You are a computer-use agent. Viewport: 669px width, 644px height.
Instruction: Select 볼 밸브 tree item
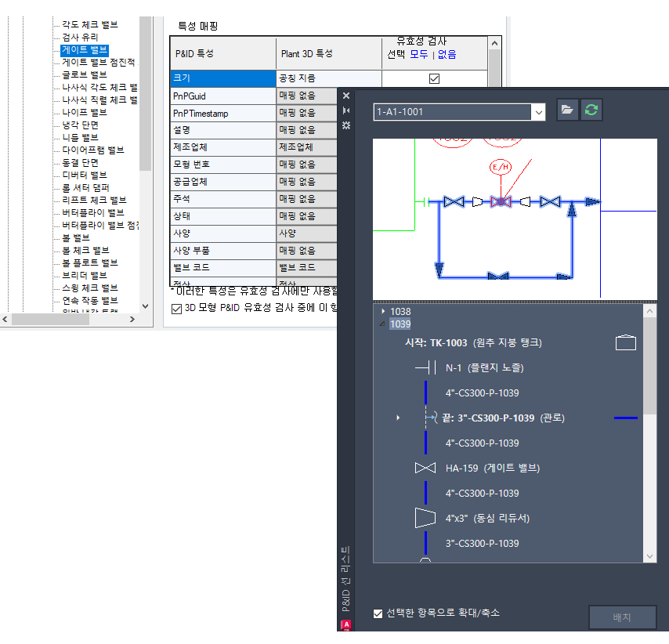click(76, 238)
